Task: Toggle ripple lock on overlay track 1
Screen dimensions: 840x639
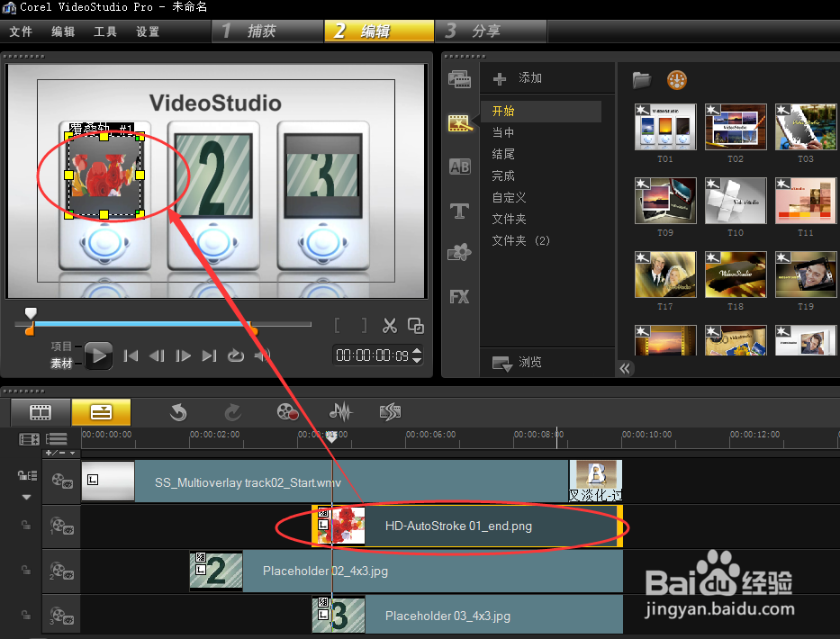Action: [26, 525]
